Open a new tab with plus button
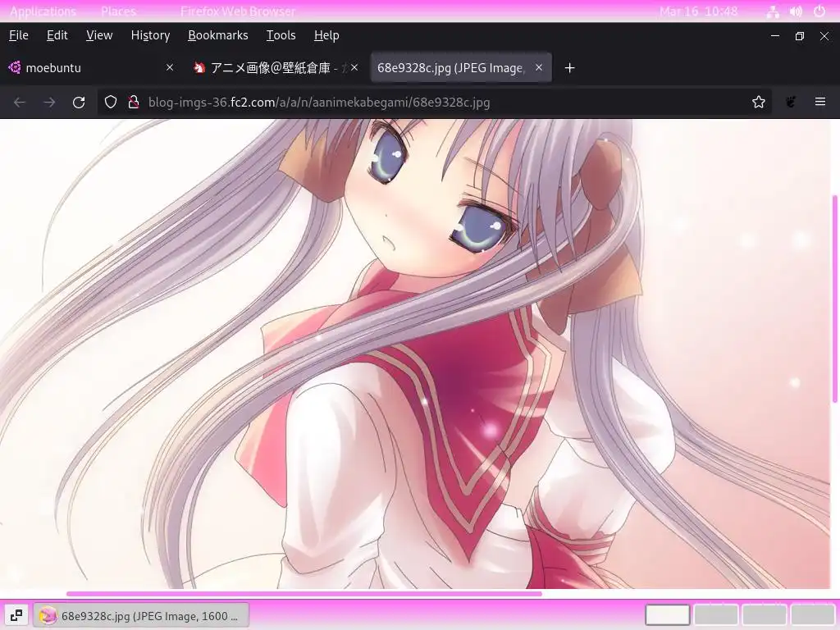Screen dimensions: 840x630 [x=569, y=68]
